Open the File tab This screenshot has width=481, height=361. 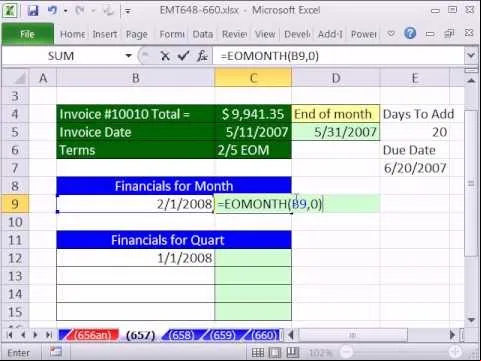click(x=27, y=34)
